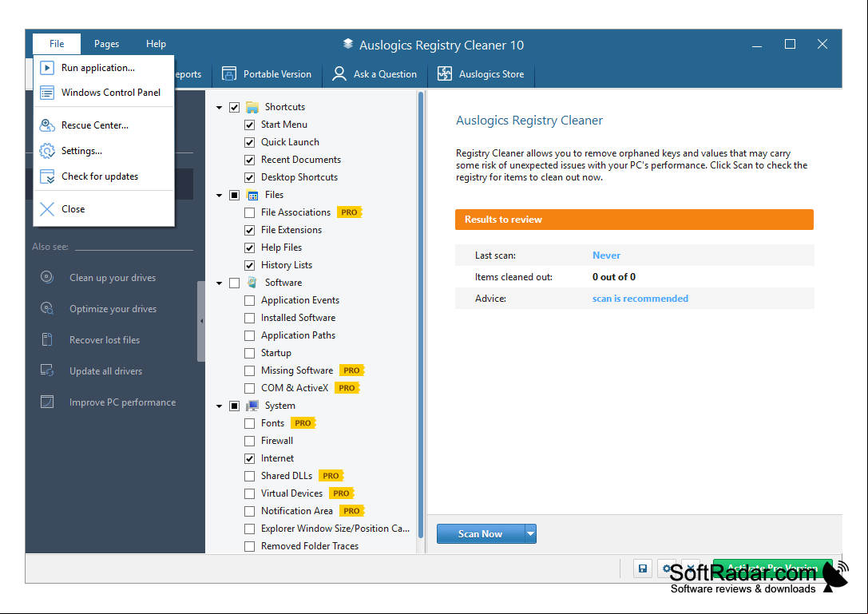868x614 pixels.
Task: Click the Run application play icon
Action: point(47,68)
